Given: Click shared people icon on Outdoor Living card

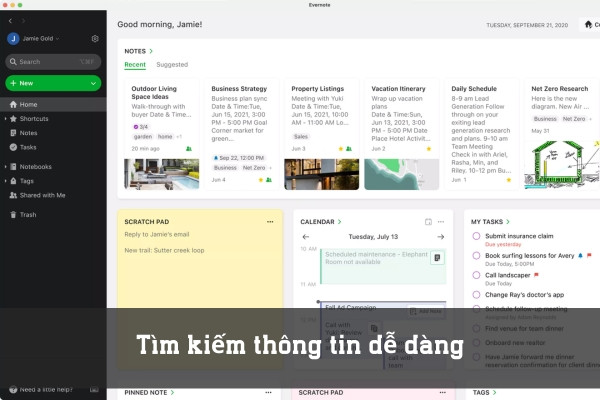Looking at the screenshot, I should click(x=189, y=149).
